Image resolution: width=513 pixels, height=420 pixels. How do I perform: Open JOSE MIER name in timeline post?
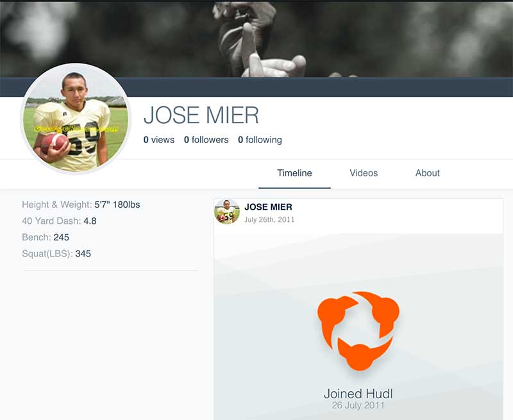268,206
